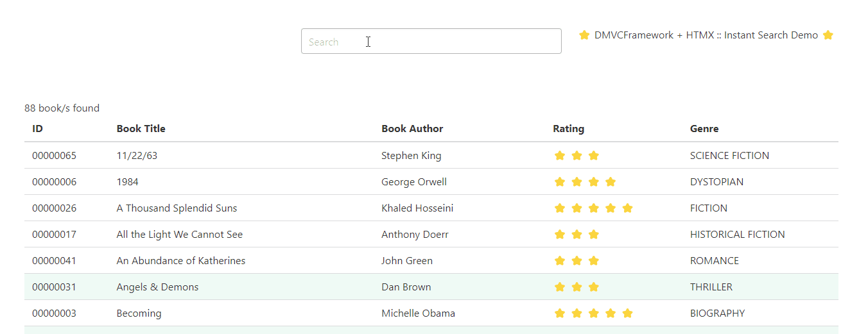868x334 pixels.
Task: Select the An Abundance of Katherines title
Action: [181, 261]
